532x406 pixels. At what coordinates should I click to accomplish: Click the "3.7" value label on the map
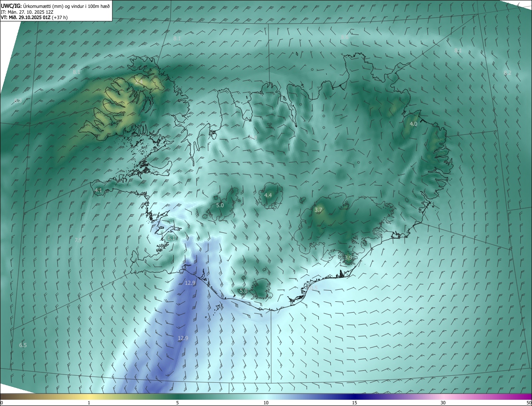pos(318,210)
